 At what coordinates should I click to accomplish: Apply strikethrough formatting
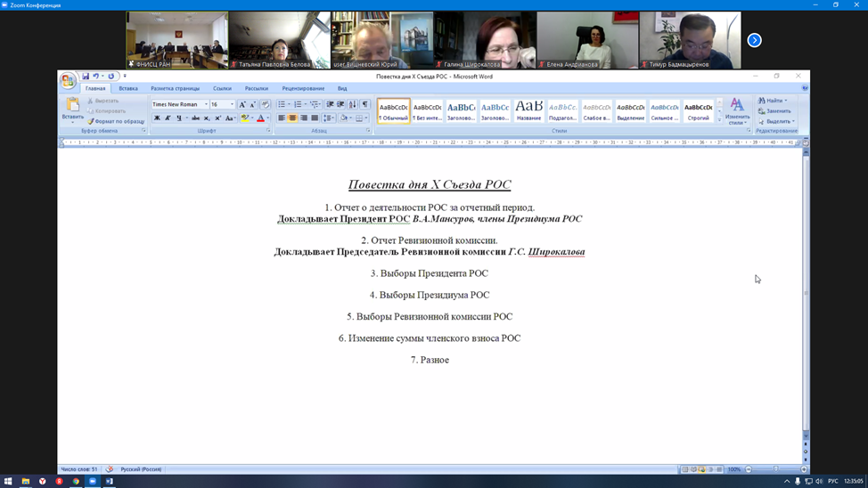tap(195, 118)
